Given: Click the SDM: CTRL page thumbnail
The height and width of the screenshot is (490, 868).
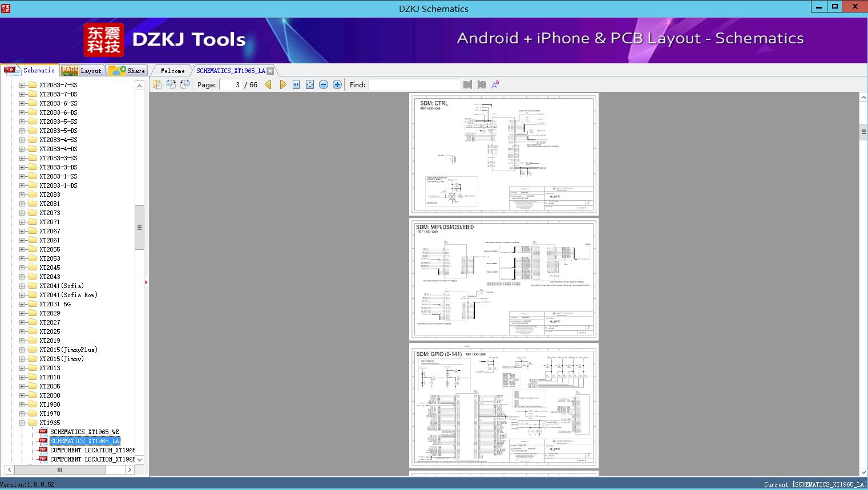Looking at the screenshot, I should coord(503,154).
